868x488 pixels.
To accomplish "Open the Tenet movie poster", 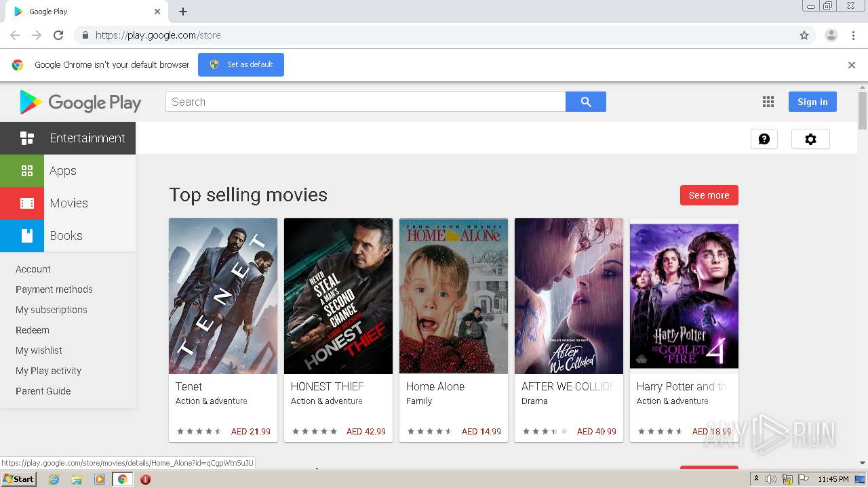I will (223, 296).
